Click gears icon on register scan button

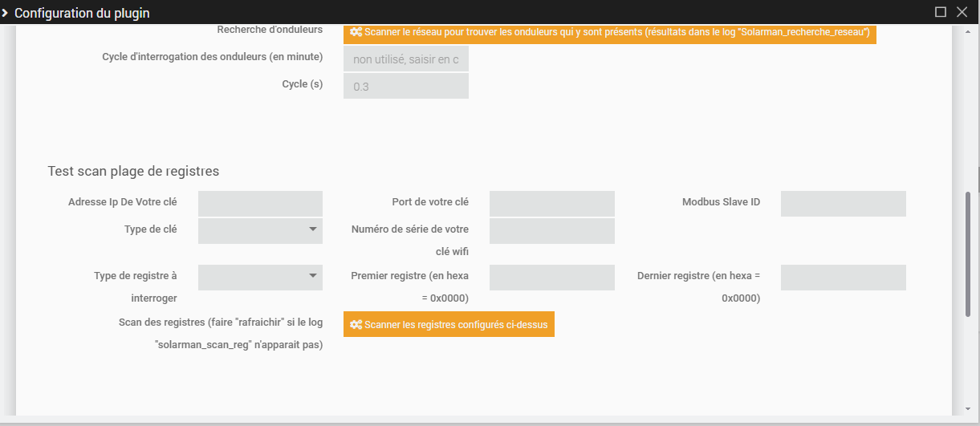tap(356, 324)
